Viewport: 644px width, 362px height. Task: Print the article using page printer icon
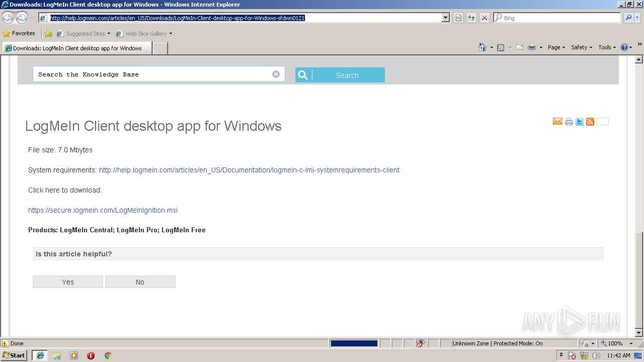(569, 122)
